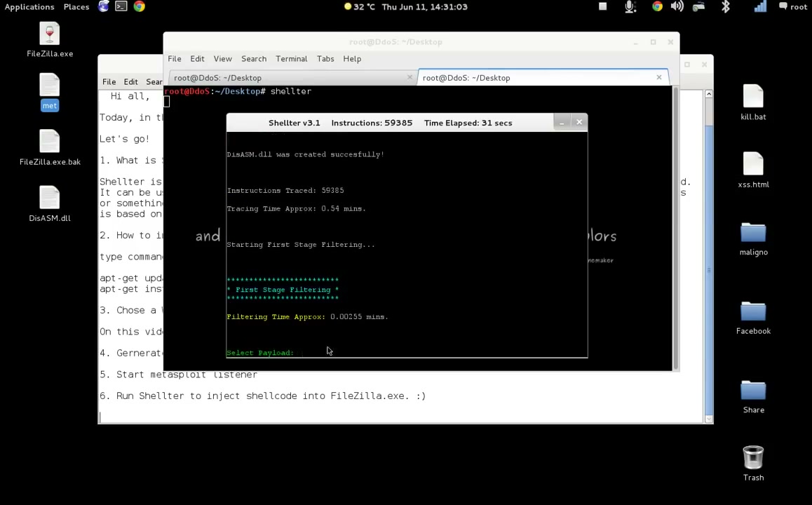The width and height of the screenshot is (812, 505).
Task: Click the terminal vertical scrollbar
Action: pyautogui.click(x=675, y=228)
